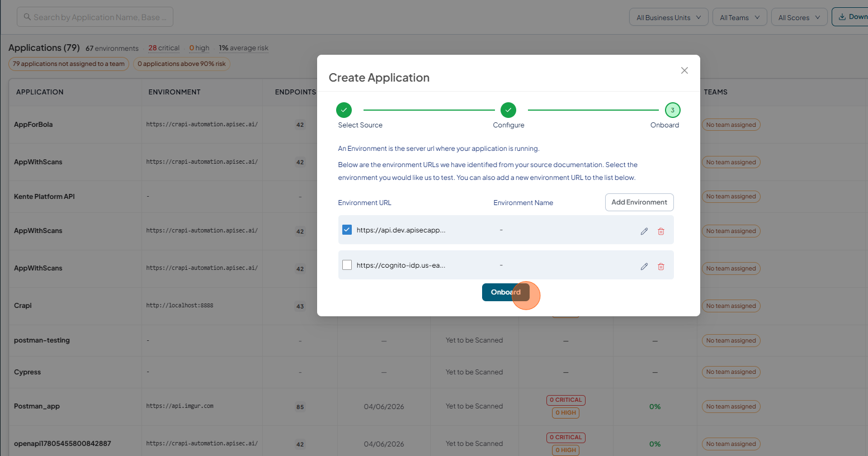This screenshot has height=456, width=868.
Task: Click the Onboard step 3 circle
Action: point(673,110)
